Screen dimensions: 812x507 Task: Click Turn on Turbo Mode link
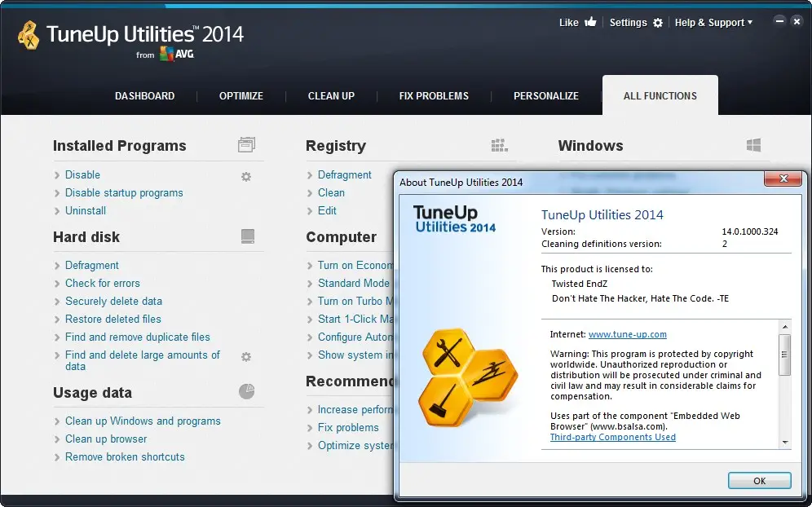pos(355,301)
